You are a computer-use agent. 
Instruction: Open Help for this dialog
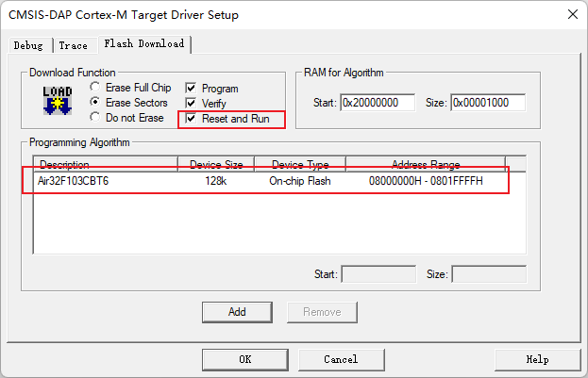tap(537, 359)
